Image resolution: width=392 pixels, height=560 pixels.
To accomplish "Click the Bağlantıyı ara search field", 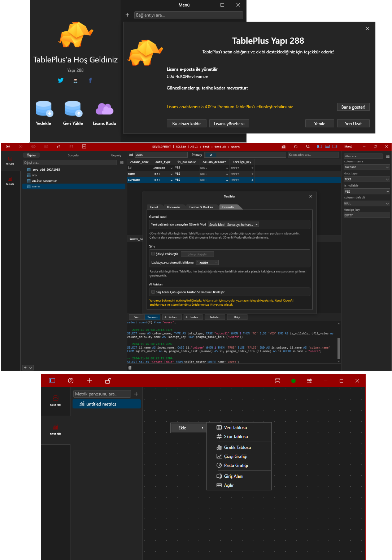I will [x=189, y=15].
